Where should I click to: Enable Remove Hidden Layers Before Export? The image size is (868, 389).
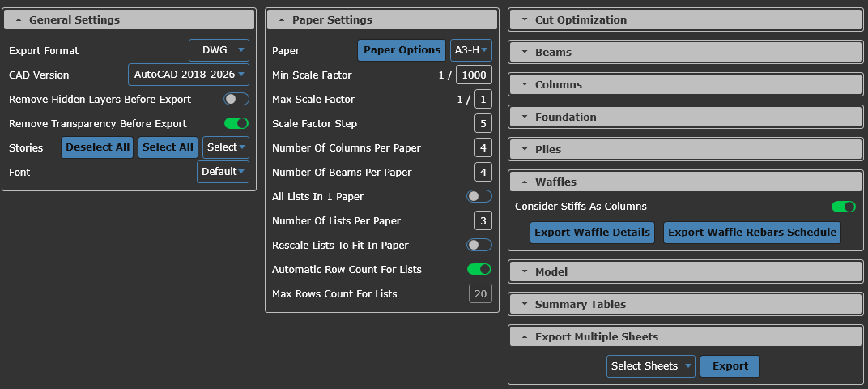[236, 99]
